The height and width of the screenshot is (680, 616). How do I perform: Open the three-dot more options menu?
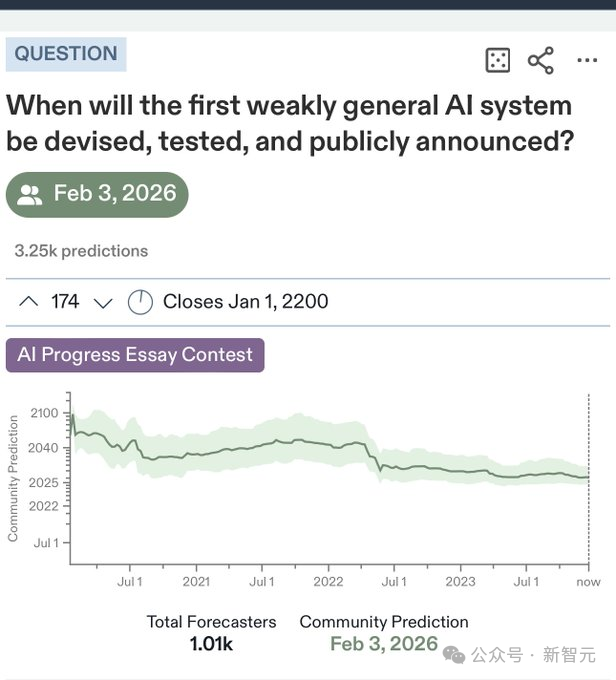pos(587,61)
